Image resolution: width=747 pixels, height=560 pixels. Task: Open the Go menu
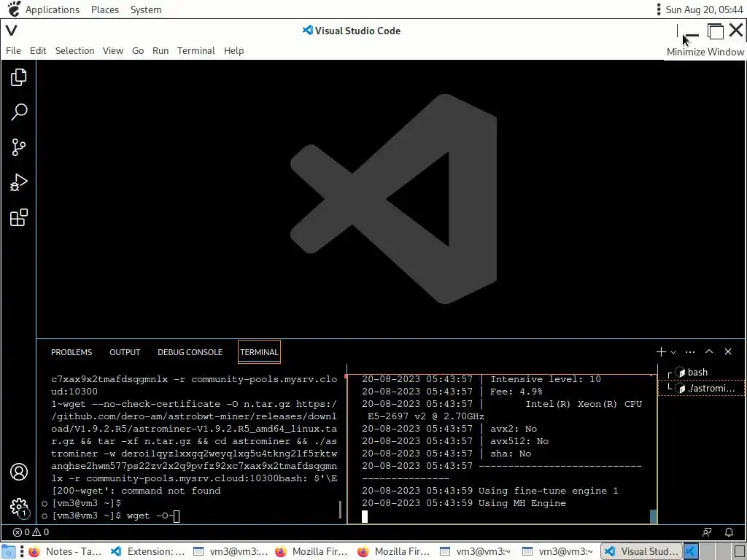pos(138,50)
